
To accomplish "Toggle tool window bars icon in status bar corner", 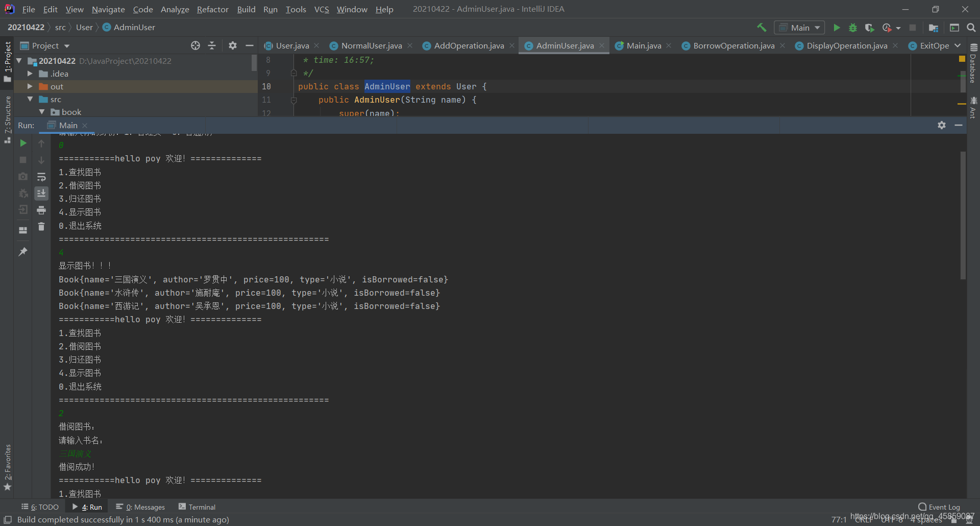I will (x=8, y=519).
